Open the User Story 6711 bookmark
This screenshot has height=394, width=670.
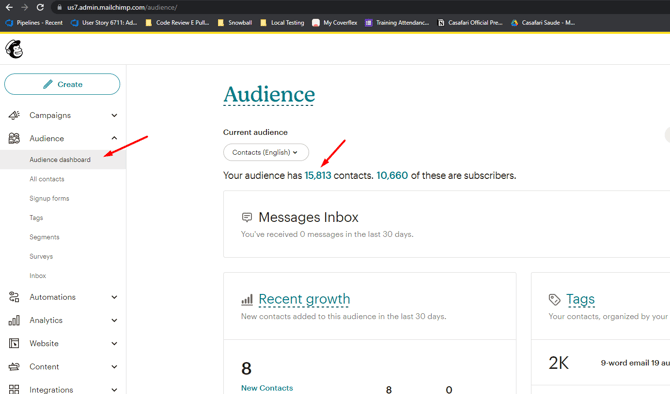click(x=104, y=23)
